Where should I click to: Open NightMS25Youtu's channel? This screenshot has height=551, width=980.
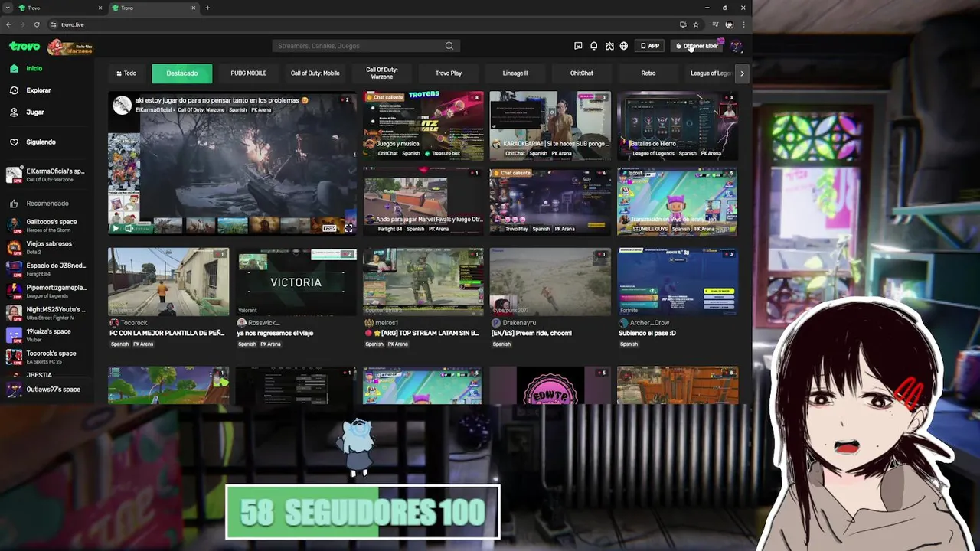point(46,313)
